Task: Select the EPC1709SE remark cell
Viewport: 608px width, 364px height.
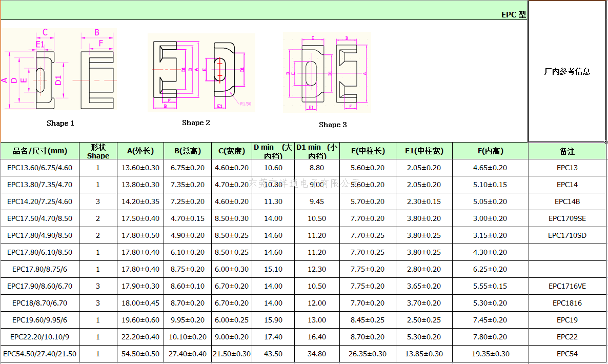Action: click(567, 218)
